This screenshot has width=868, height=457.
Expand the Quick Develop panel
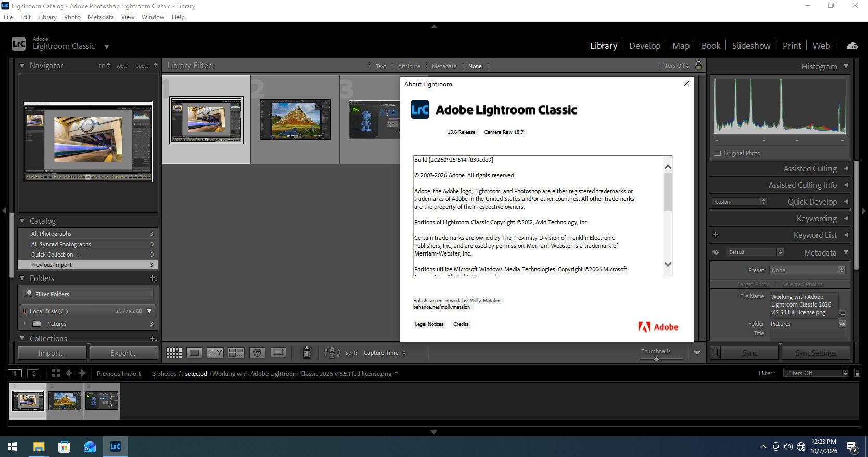[x=846, y=202]
